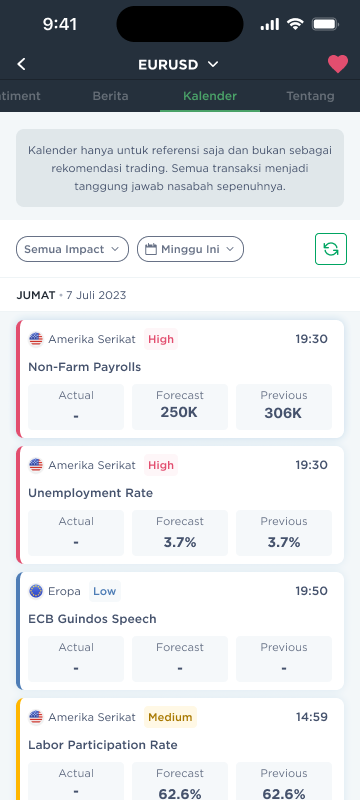Tap the Wi-Fi status icon
This screenshot has width=360, height=800.
[x=295, y=23]
